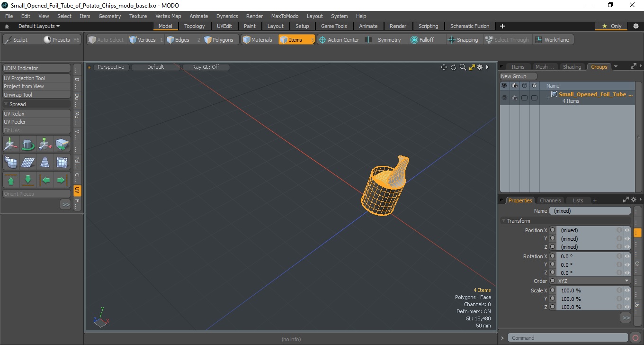
Task: Click the Name (mixed) field
Action: point(590,211)
